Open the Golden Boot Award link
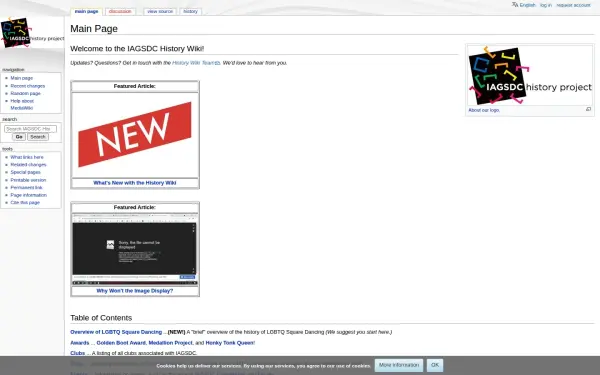Screen dimensions: 600x375 (x=121, y=343)
